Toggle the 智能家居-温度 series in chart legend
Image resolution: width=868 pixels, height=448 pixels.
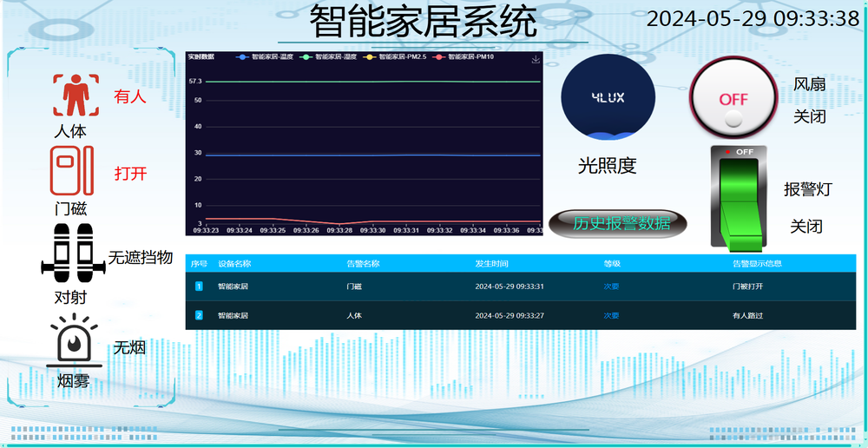[266, 57]
